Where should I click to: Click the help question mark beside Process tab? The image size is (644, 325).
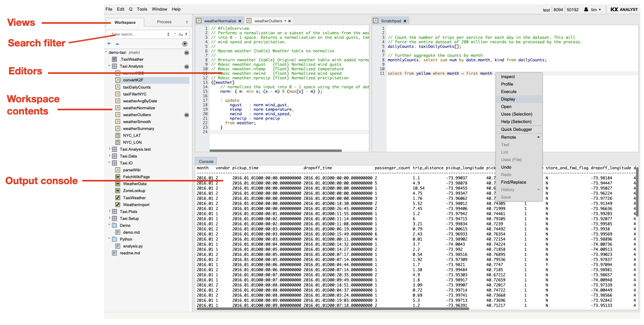click(x=186, y=22)
